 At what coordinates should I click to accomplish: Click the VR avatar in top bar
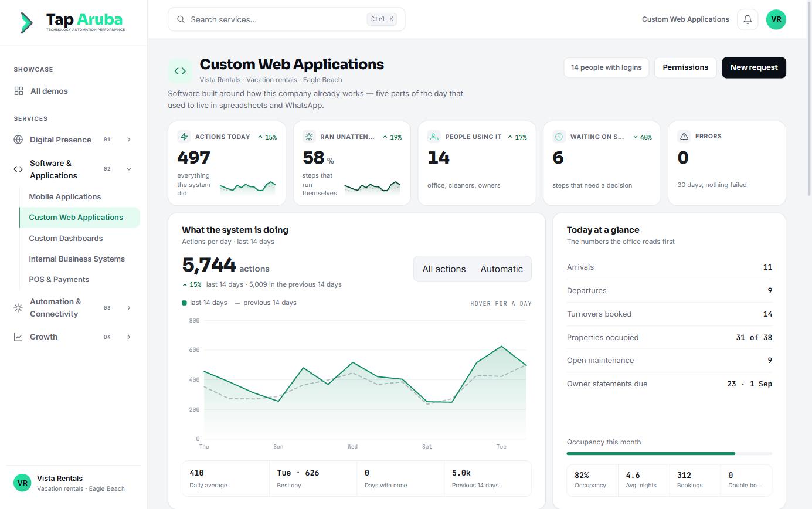(x=776, y=19)
